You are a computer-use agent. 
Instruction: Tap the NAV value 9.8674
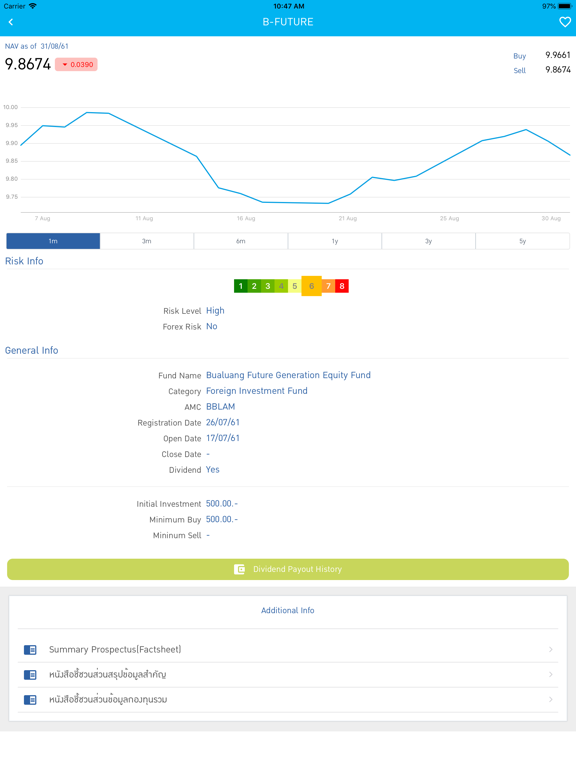click(x=28, y=64)
